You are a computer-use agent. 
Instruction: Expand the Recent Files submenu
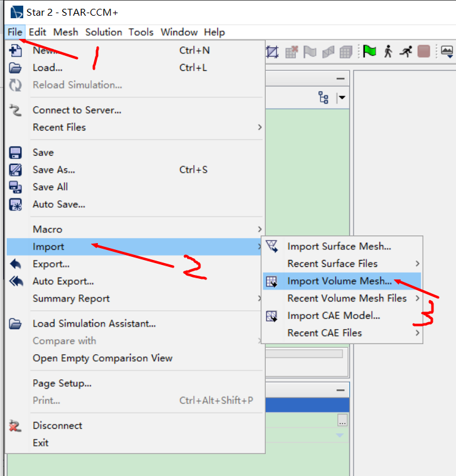click(x=259, y=127)
